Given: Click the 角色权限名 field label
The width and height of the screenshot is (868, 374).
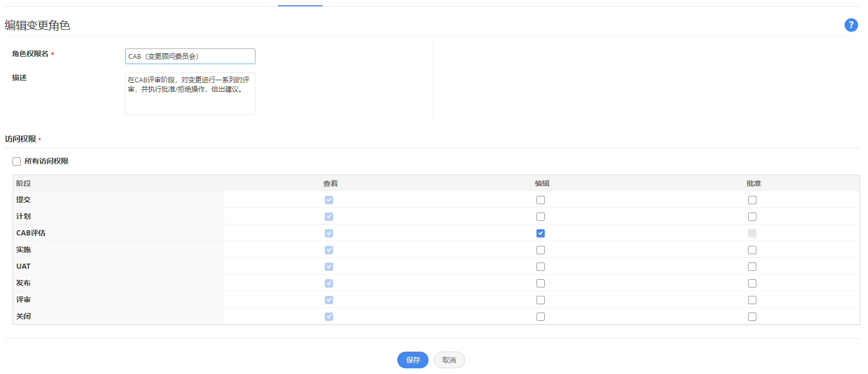Looking at the screenshot, I should (x=30, y=54).
